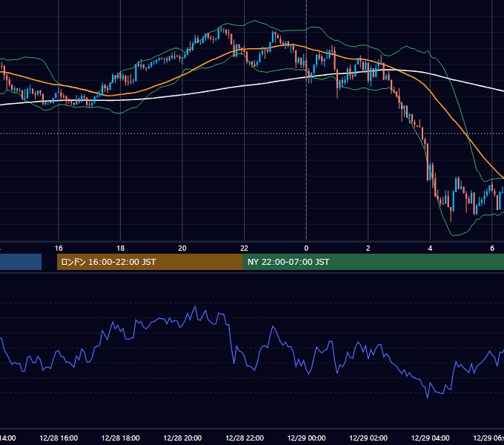Click the 12/28 22:00 date label
This screenshot has width=504, height=445.
tap(245, 438)
